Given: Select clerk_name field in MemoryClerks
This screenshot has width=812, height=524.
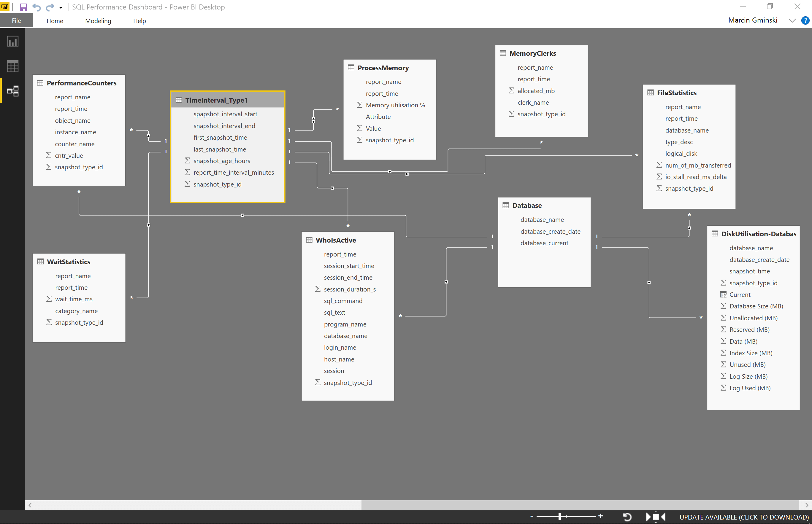Looking at the screenshot, I should [x=533, y=102].
